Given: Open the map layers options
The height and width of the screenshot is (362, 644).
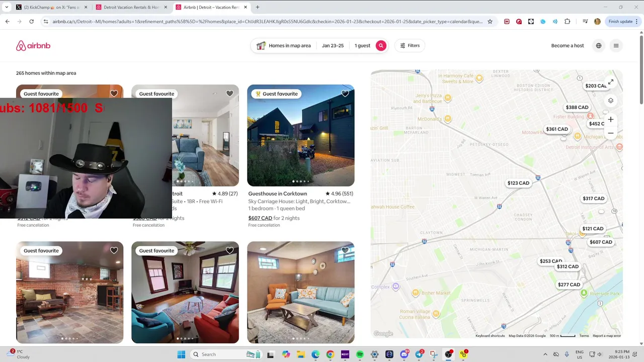Looking at the screenshot, I should coord(611,101).
